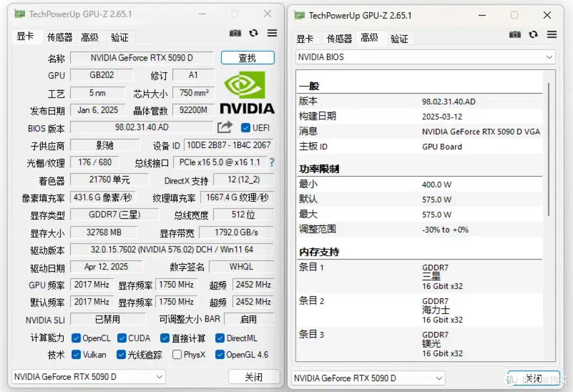The width and height of the screenshot is (573, 392).
Task: Click the 主板 ID GPU Board row
Action: (x=420, y=146)
